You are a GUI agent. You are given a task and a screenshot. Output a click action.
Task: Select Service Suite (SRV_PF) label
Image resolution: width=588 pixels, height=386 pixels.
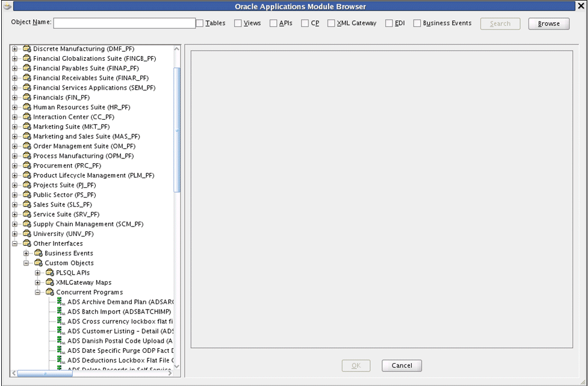coord(66,214)
